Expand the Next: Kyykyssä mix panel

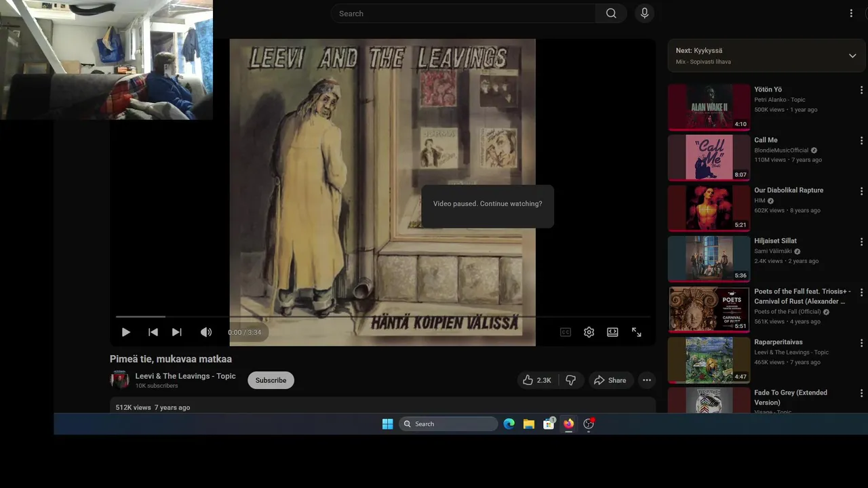(x=852, y=56)
